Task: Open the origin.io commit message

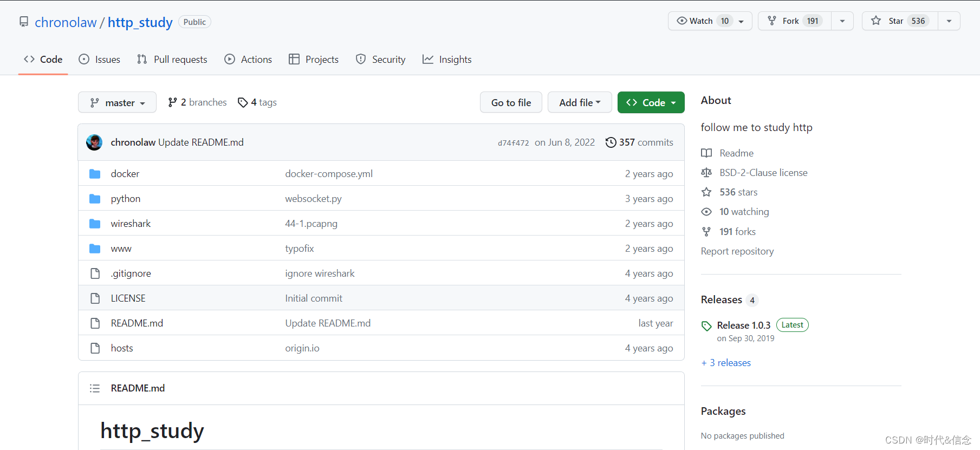Action: (x=302, y=348)
